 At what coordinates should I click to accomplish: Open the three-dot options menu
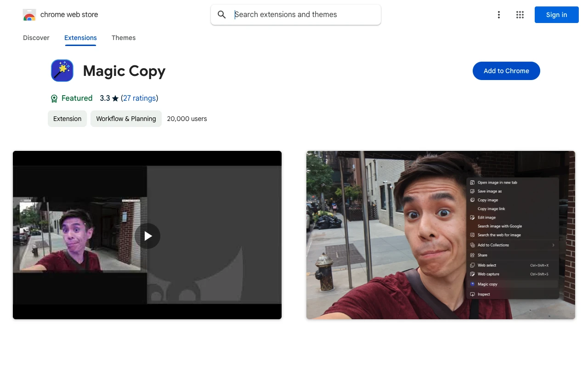coord(499,15)
